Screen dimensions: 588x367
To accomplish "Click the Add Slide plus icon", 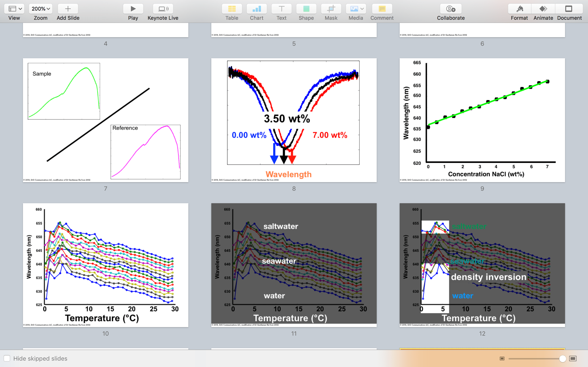I will [x=68, y=9].
